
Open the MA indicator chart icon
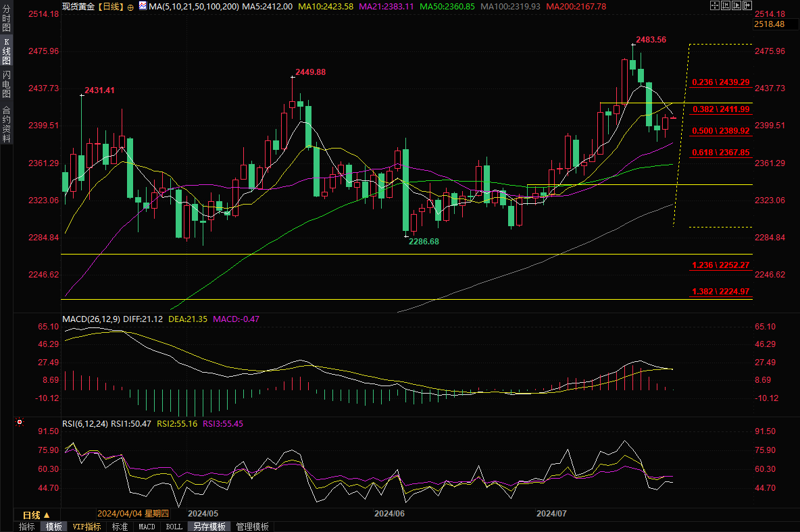pyautogui.click(x=142, y=6)
